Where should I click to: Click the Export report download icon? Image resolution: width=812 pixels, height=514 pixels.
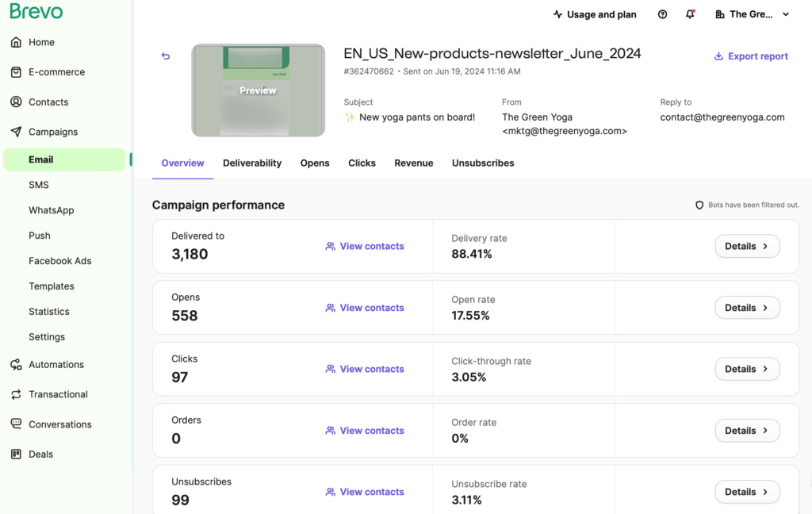718,56
